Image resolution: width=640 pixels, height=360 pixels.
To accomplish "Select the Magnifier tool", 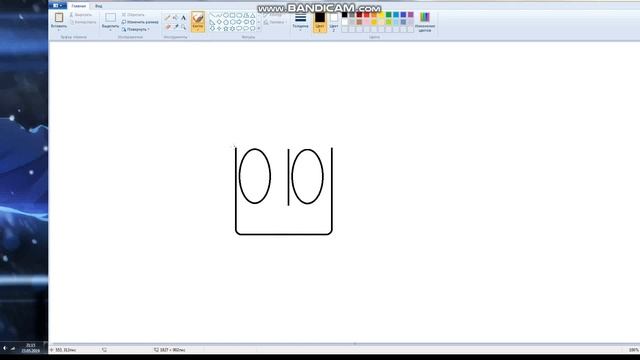I will (x=184, y=27).
